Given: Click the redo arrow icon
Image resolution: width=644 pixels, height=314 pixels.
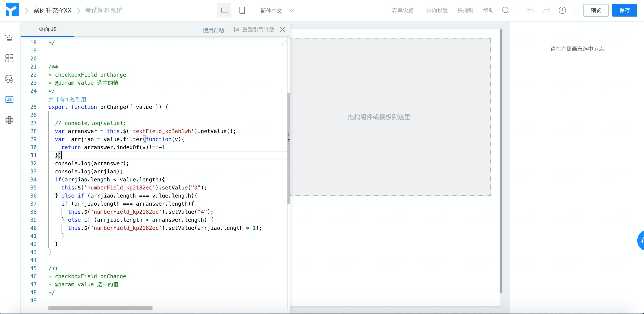Looking at the screenshot, I should [546, 10].
